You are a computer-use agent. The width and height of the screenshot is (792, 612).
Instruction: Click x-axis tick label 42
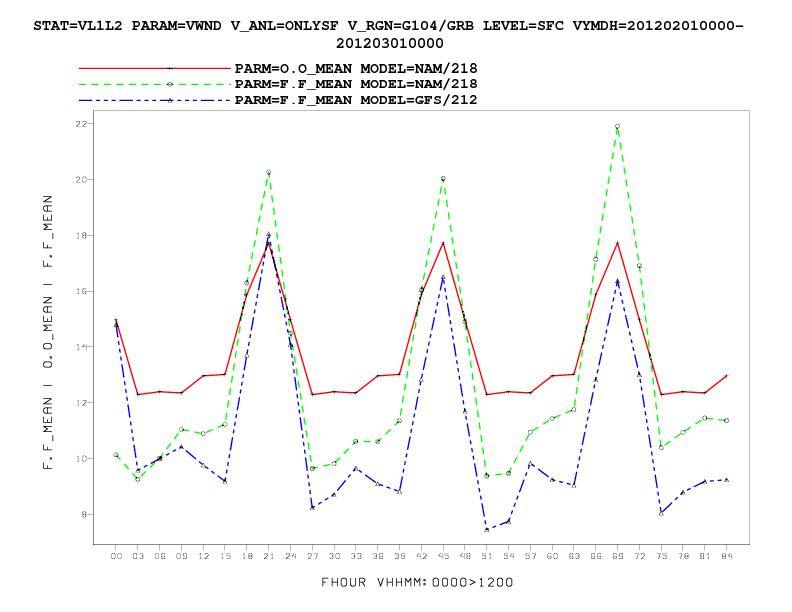coord(421,556)
